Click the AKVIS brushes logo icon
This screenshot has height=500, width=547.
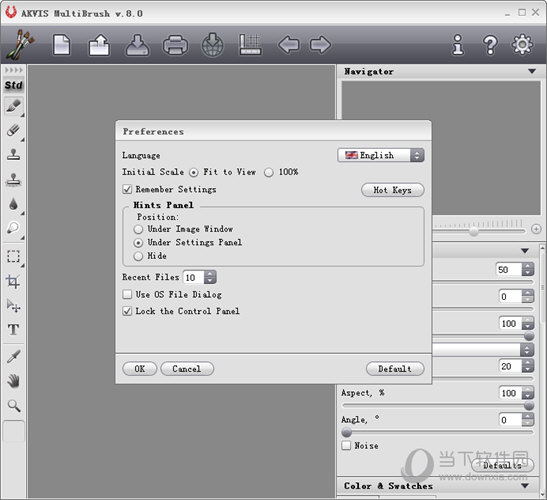[20, 44]
